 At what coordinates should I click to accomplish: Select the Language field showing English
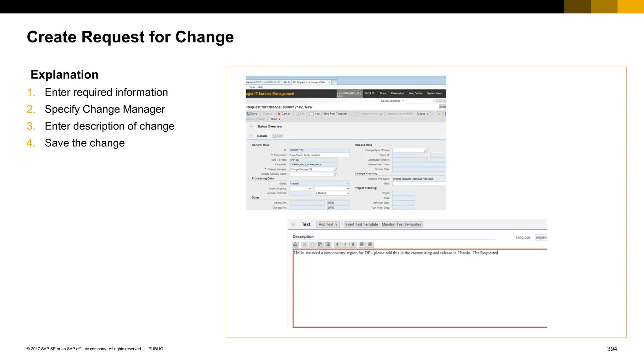coord(541,237)
